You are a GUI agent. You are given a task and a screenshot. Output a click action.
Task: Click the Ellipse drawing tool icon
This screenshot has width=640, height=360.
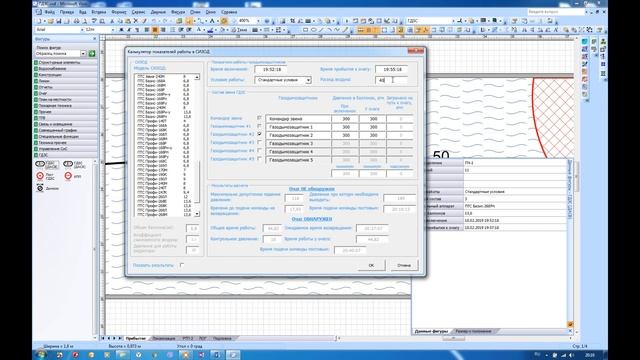(x=313, y=30)
